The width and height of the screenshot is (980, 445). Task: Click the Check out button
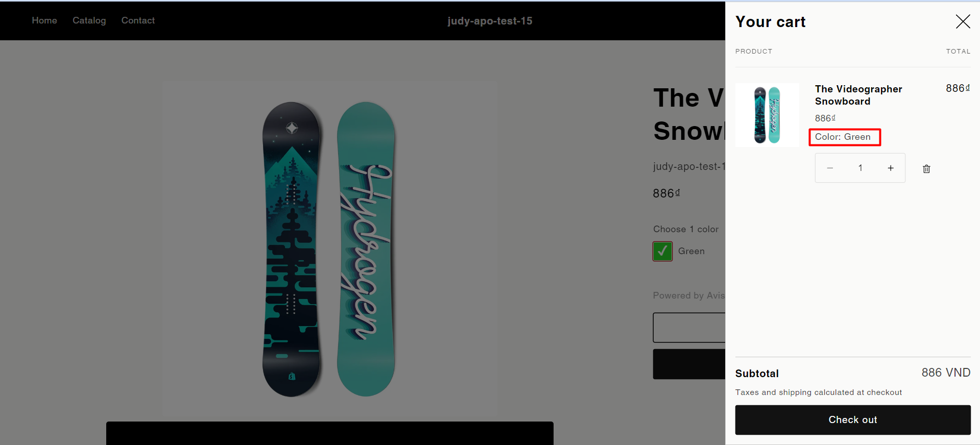(x=853, y=420)
